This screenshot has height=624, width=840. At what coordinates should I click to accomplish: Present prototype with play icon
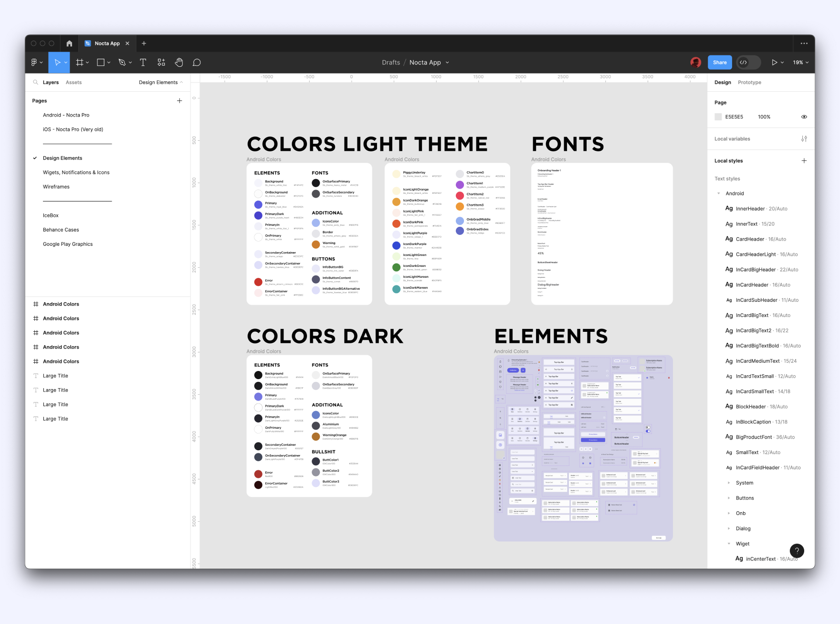pyautogui.click(x=774, y=63)
